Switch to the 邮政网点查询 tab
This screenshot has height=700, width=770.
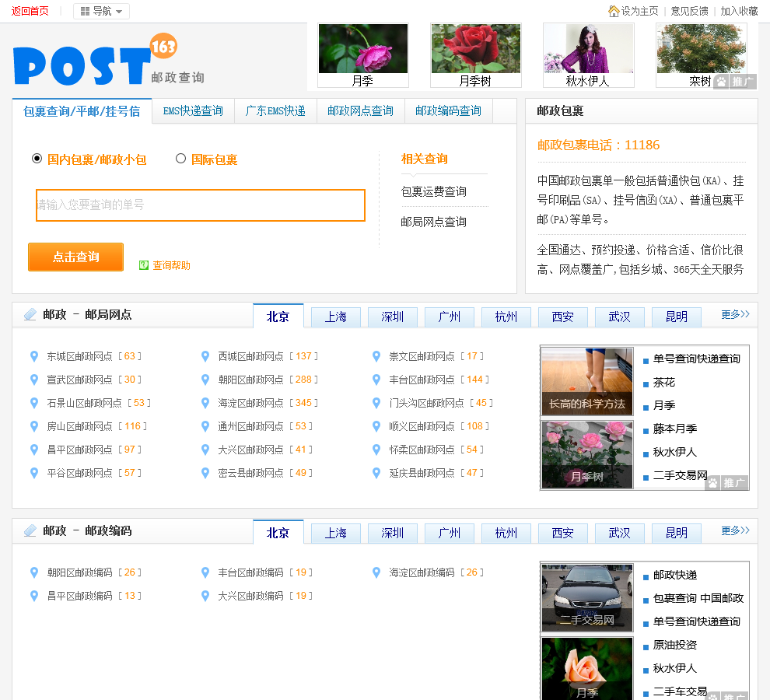[x=360, y=111]
